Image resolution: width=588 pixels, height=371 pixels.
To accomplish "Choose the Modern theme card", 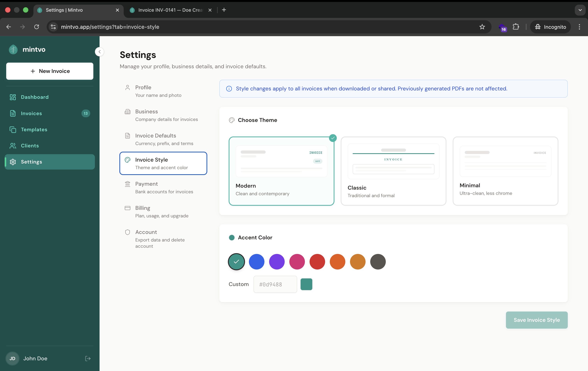I will pyautogui.click(x=281, y=171).
